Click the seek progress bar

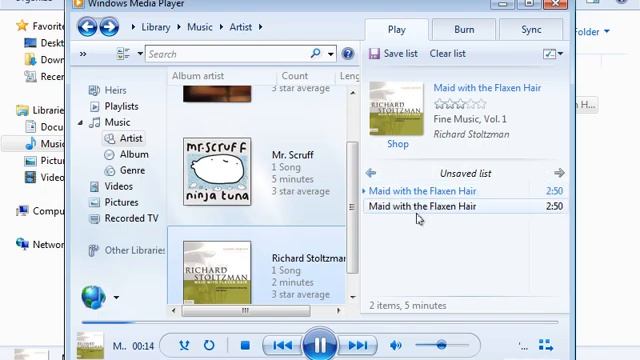click(320, 322)
